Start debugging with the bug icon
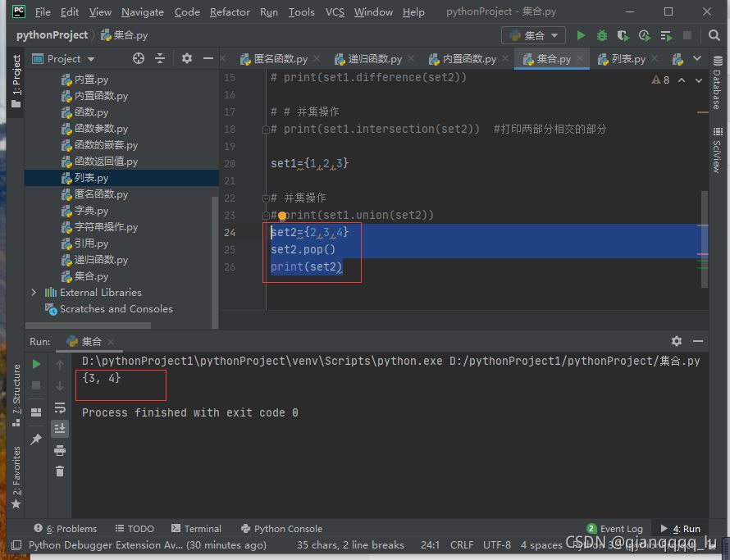Viewport: 730px width, 560px height. [x=602, y=35]
